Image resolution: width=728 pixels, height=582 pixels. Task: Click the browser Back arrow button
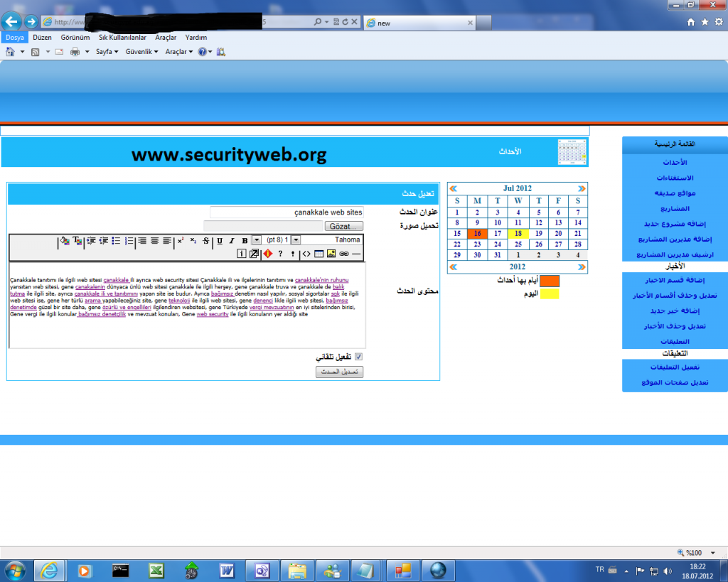(11, 21)
